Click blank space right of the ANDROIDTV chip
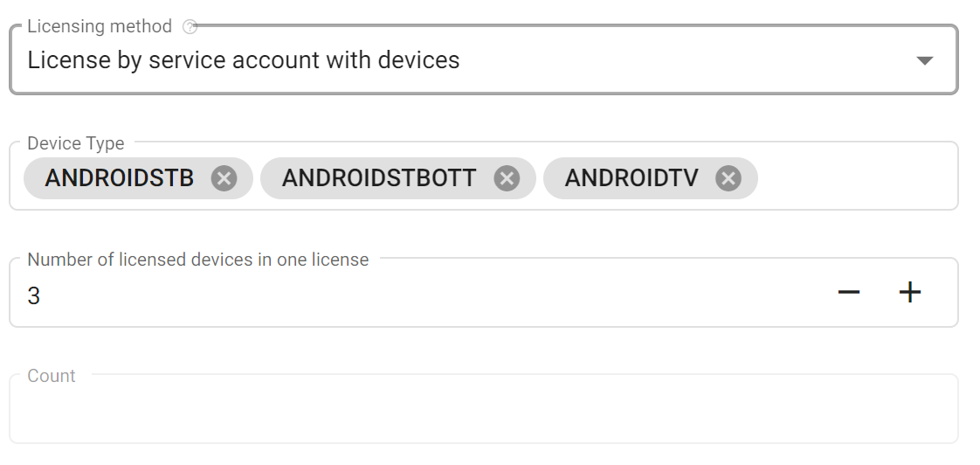Screen dimensions: 980x465 click(856, 178)
